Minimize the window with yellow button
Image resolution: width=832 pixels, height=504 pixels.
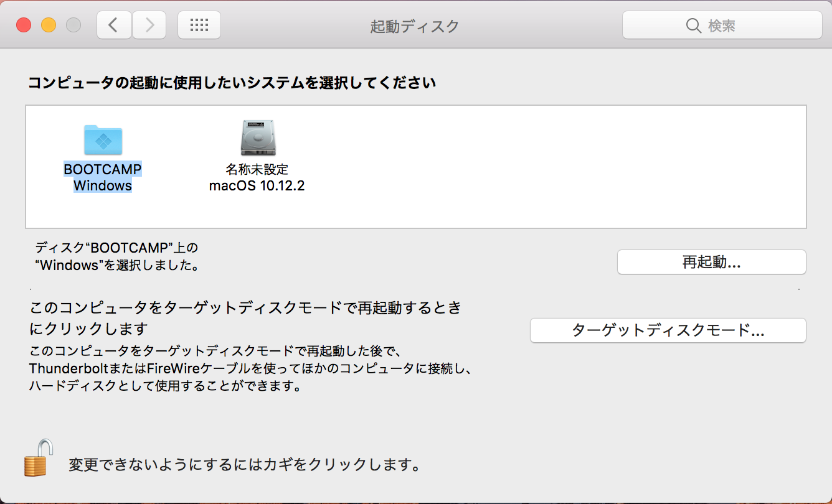coord(49,26)
